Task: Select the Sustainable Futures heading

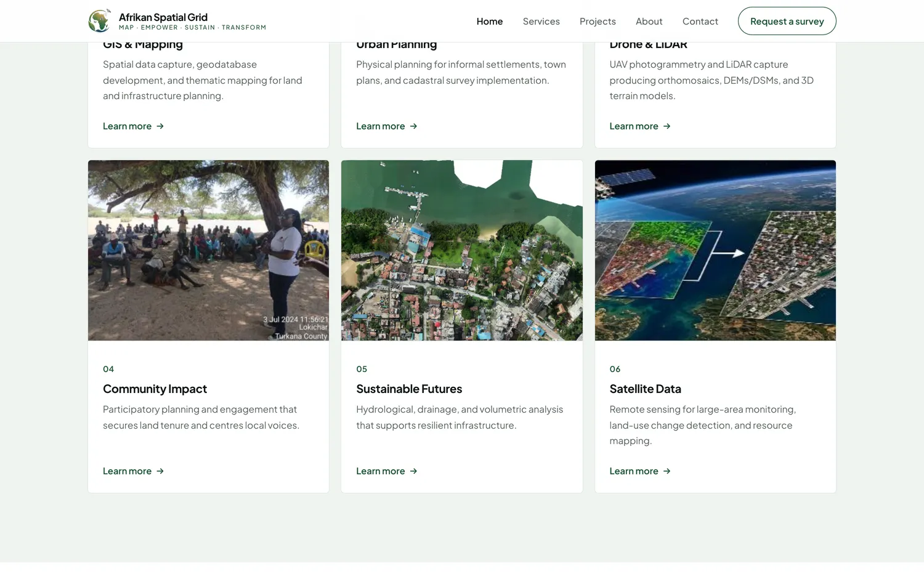Action: (x=409, y=389)
